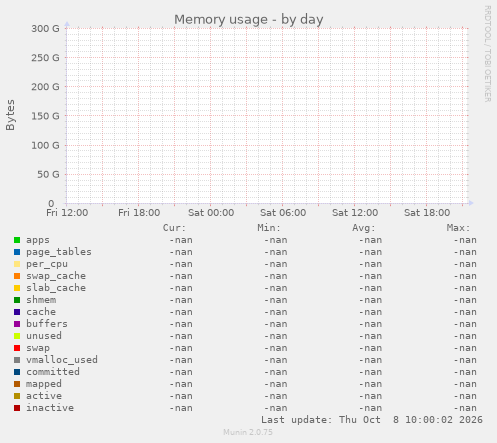Click the 'Memory usage - by day' title

[x=249, y=20]
